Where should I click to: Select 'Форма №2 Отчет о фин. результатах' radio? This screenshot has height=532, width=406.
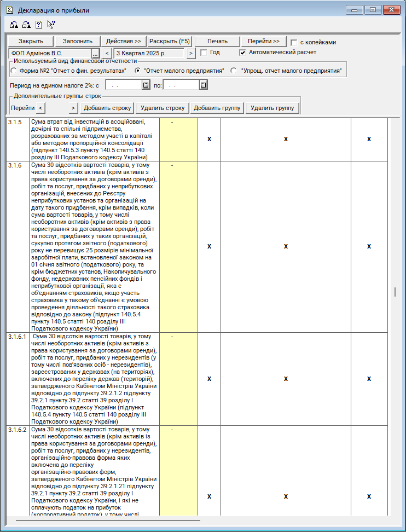[x=14, y=71]
